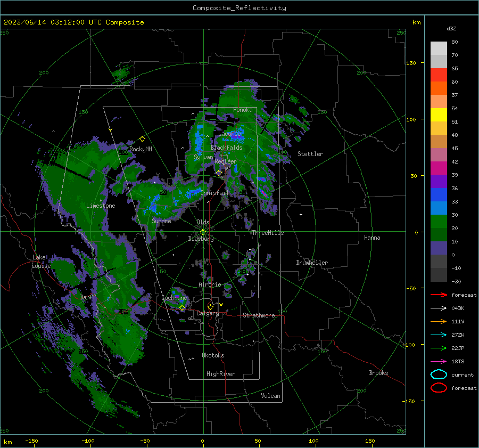Click the cyan 27ZW arrow in legend
Screen dimensions: 479x448
439,335
